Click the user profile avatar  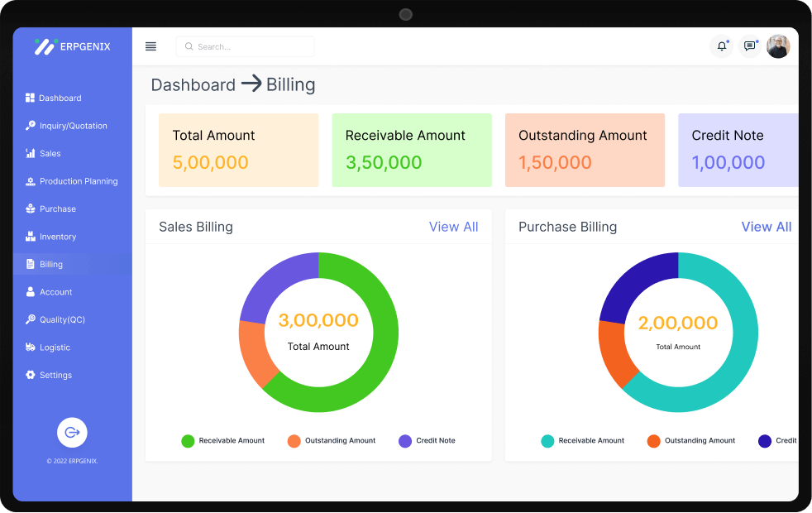tap(778, 46)
